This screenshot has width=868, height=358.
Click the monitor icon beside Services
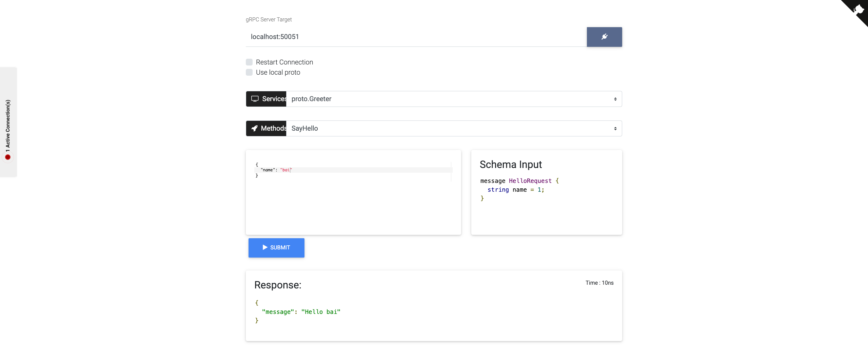click(255, 99)
